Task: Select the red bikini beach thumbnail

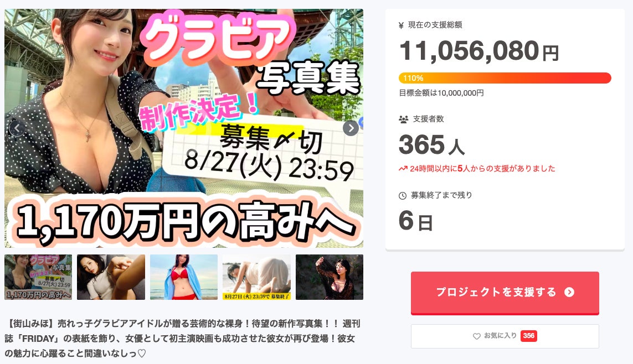Action: pos(184,277)
